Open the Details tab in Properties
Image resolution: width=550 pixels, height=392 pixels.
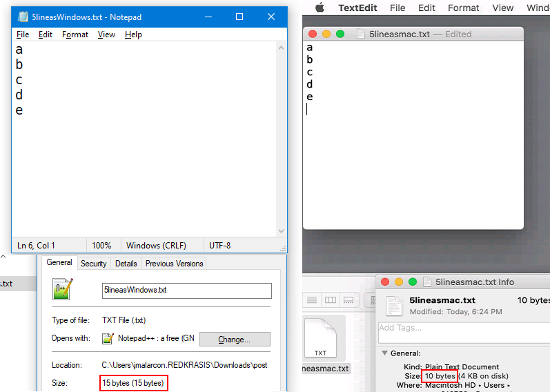pyautogui.click(x=126, y=264)
